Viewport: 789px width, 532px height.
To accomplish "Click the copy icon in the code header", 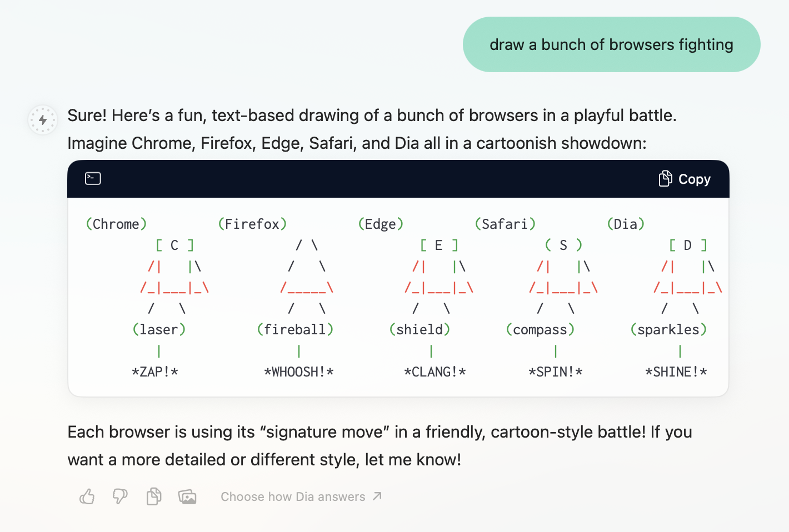I will point(666,178).
